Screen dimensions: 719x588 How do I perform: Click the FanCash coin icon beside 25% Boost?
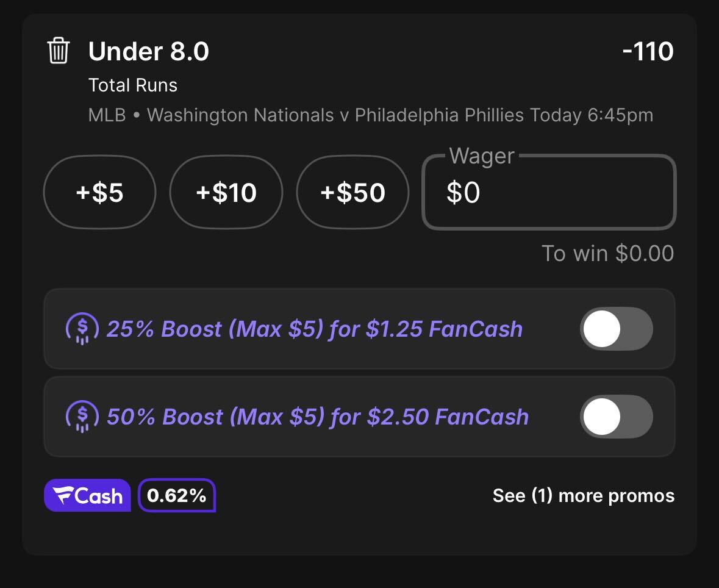point(82,328)
